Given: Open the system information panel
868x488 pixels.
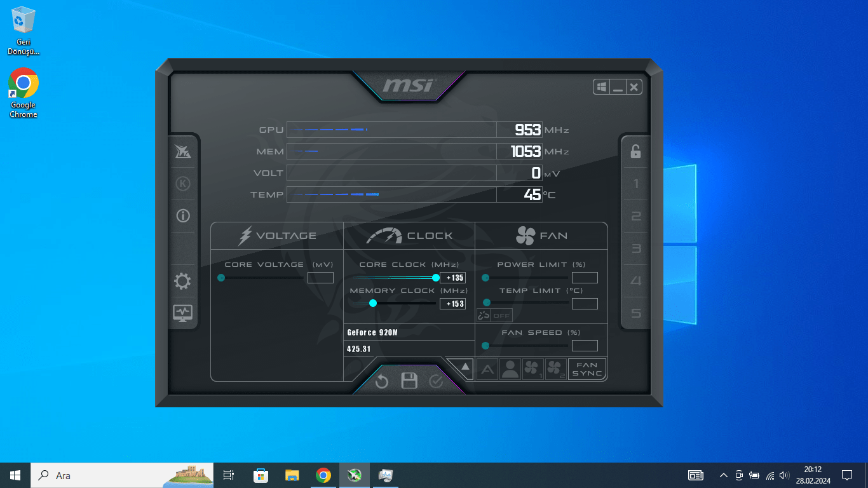Looking at the screenshot, I should click(183, 216).
